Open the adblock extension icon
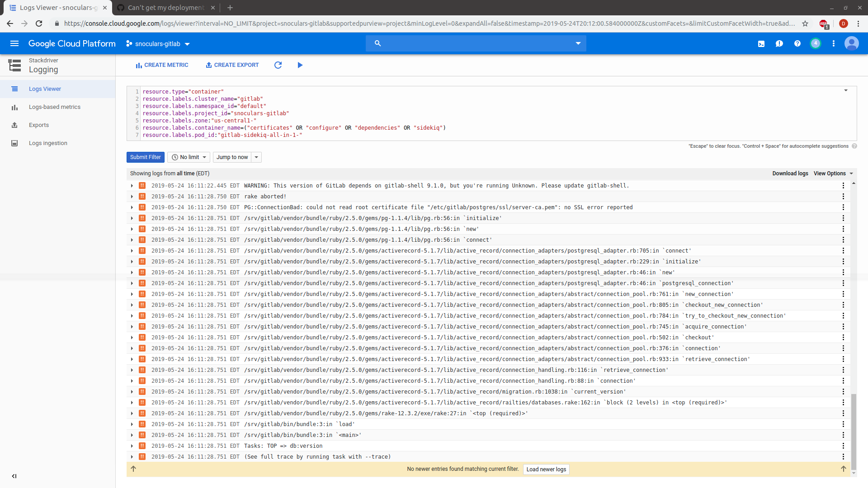 824,23
